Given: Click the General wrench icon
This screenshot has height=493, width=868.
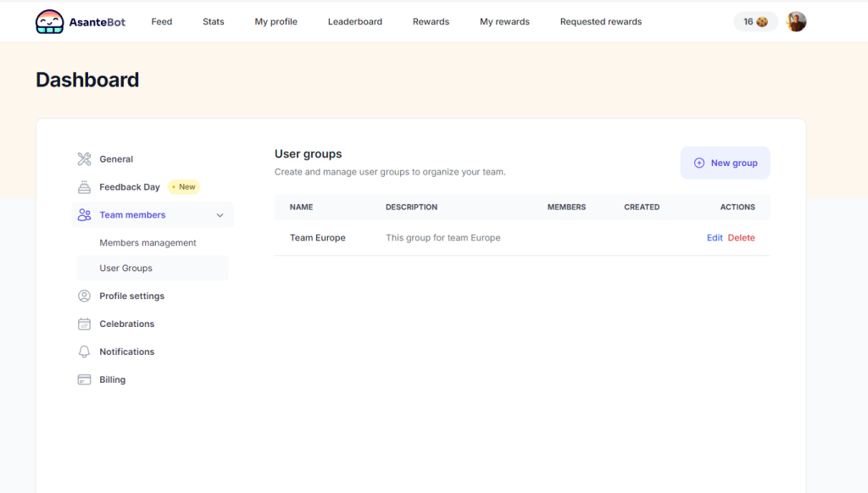Looking at the screenshot, I should click(84, 159).
